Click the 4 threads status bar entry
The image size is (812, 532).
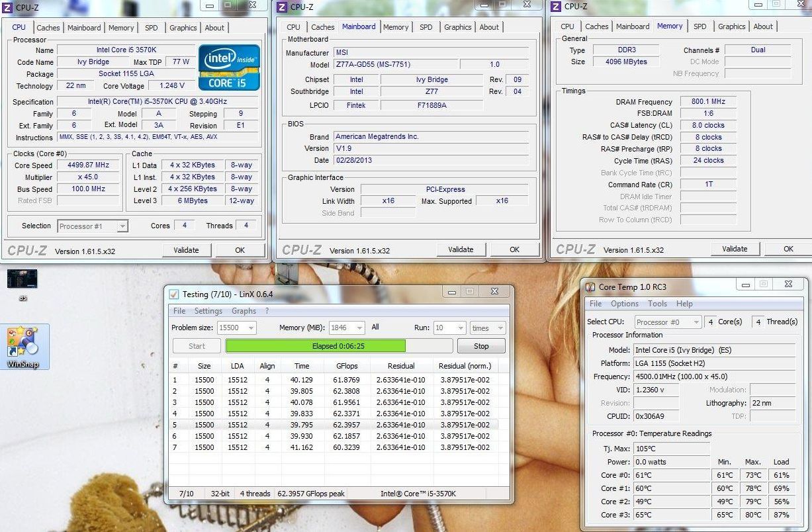pyautogui.click(x=255, y=494)
